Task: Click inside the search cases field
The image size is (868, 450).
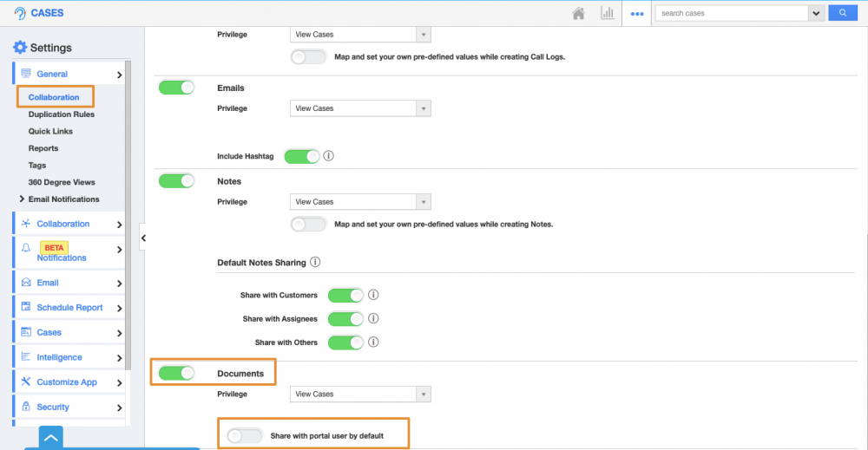Action: pyautogui.click(x=731, y=13)
